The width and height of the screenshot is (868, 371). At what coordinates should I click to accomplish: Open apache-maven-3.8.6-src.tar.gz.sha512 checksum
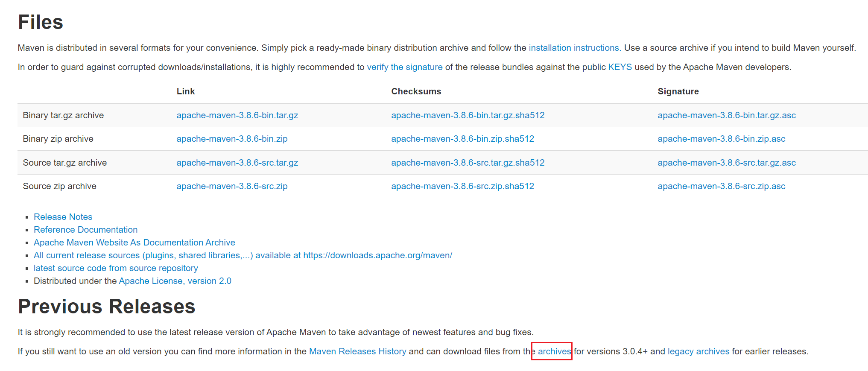pyautogui.click(x=468, y=163)
